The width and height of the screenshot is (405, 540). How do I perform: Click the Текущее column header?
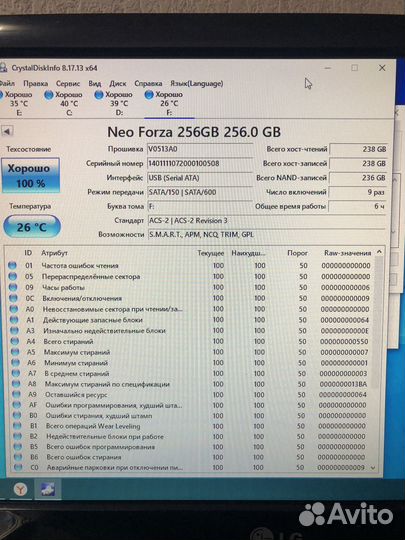coord(210,253)
